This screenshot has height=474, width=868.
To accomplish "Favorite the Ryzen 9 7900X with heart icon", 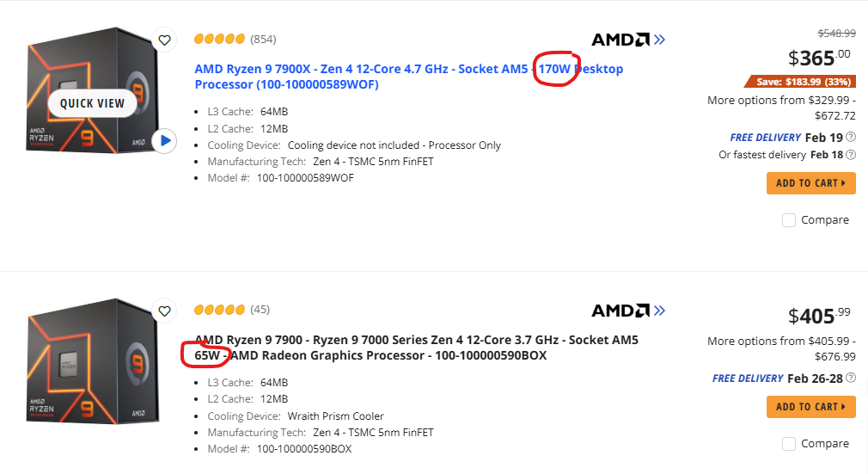I will coord(165,40).
